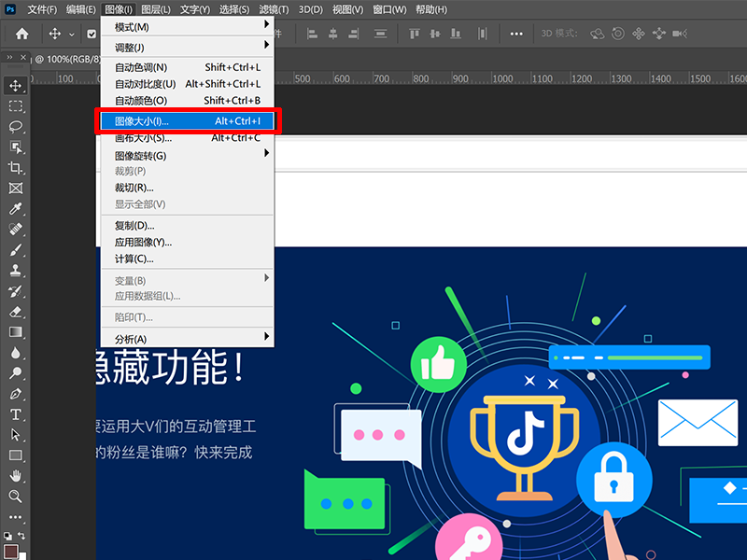Expand the 分析(A) submenu
Image resolution: width=747 pixels, height=560 pixels.
187,339
